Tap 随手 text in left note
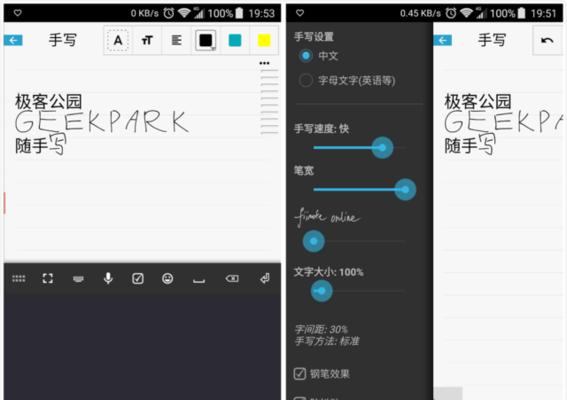567x400 pixels. [31, 146]
